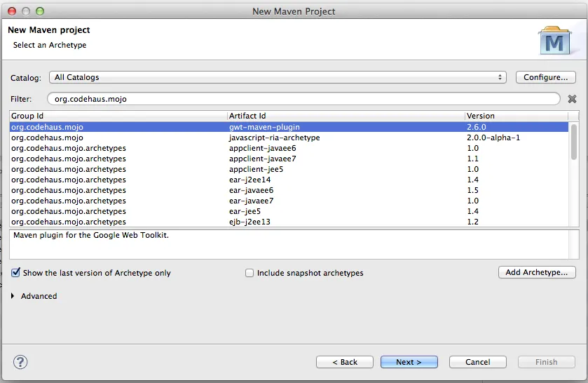Sort by the Group Id column header
Viewport: 588px width, 383px height.
pyautogui.click(x=118, y=116)
